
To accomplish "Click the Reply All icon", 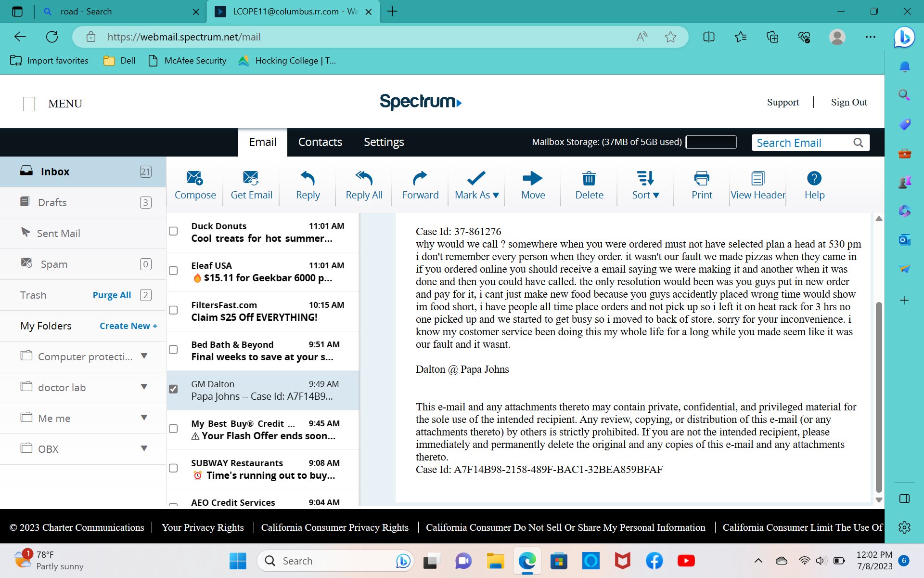I will (x=364, y=179).
